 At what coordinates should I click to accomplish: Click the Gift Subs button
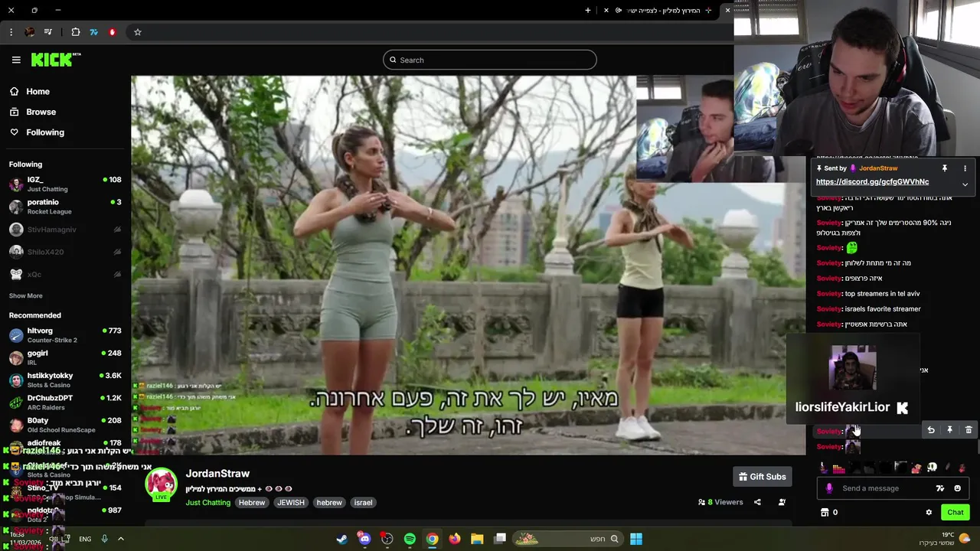[762, 477]
